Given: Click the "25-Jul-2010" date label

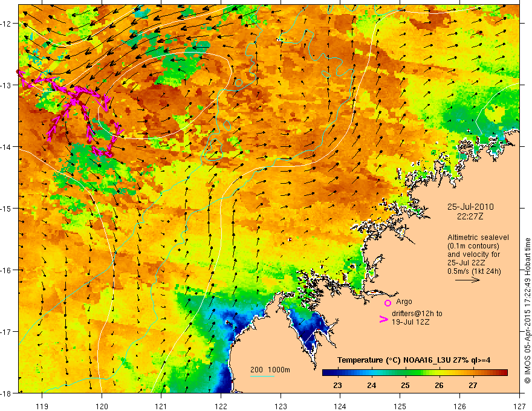Looking at the screenshot, I should 470,207.
